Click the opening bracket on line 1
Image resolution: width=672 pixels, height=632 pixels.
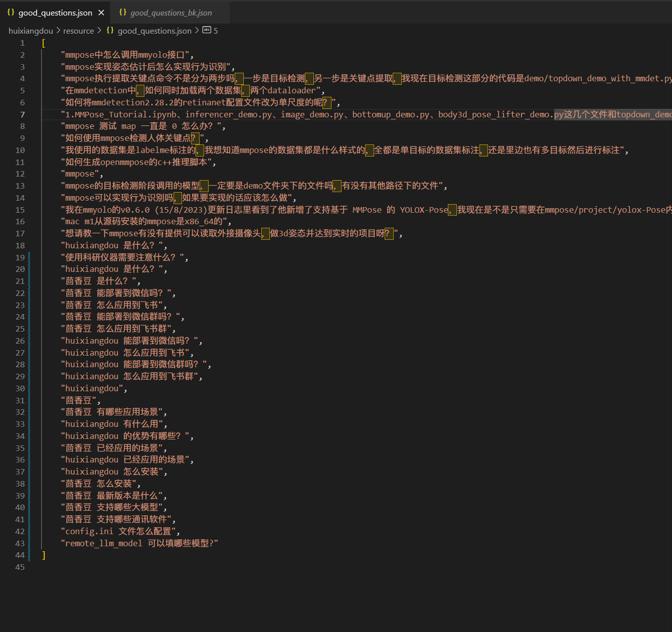click(x=44, y=43)
